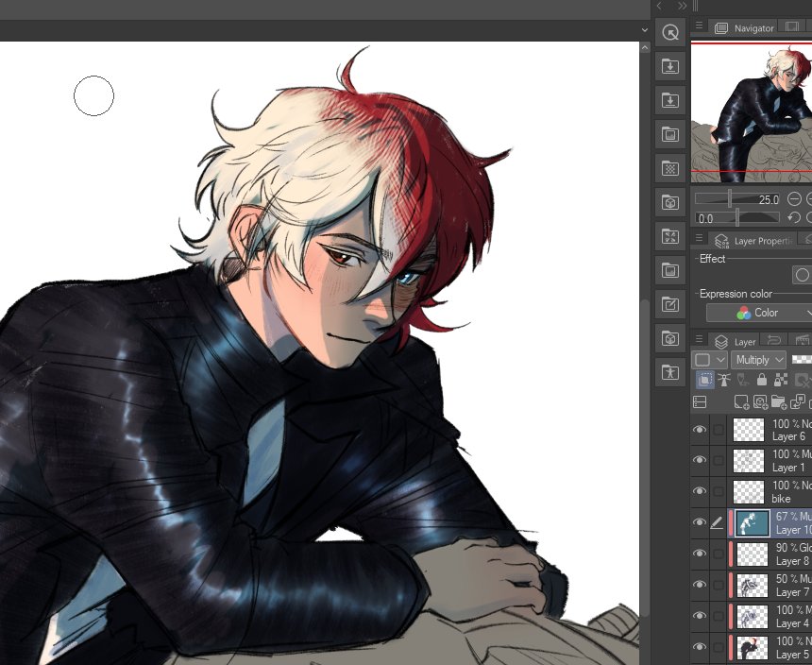This screenshot has height=665, width=812.
Task: Enable Clip to Layer Below
Action: click(x=704, y=380)
